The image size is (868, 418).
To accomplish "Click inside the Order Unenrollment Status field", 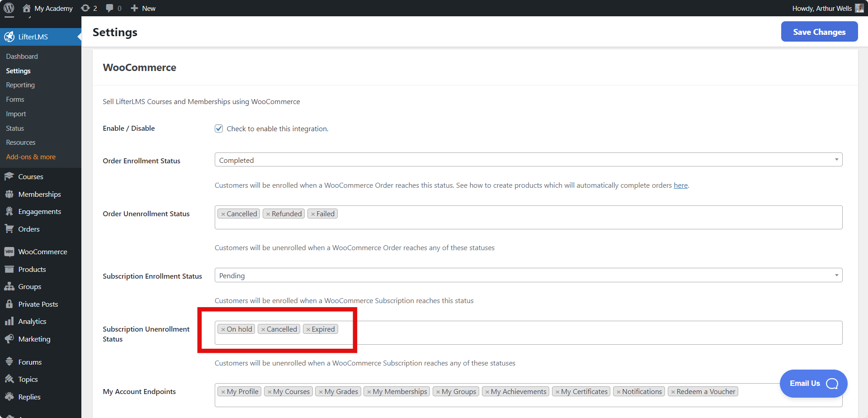I will click(528, 218).
